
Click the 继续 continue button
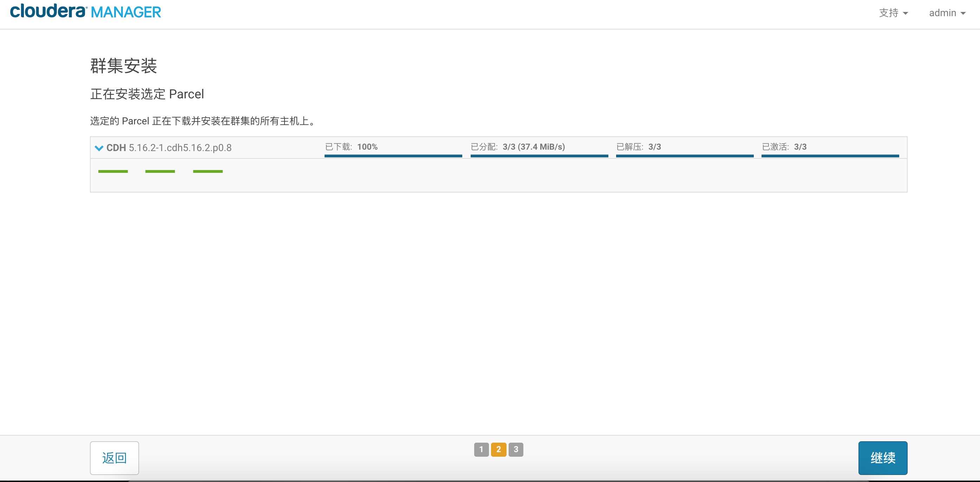click(x=883, y=458)
